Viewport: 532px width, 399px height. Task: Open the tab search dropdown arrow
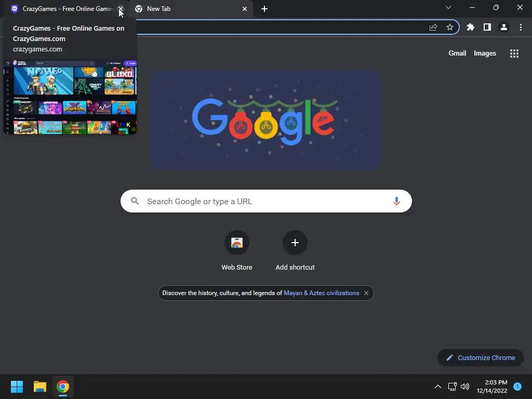(448, 7)
